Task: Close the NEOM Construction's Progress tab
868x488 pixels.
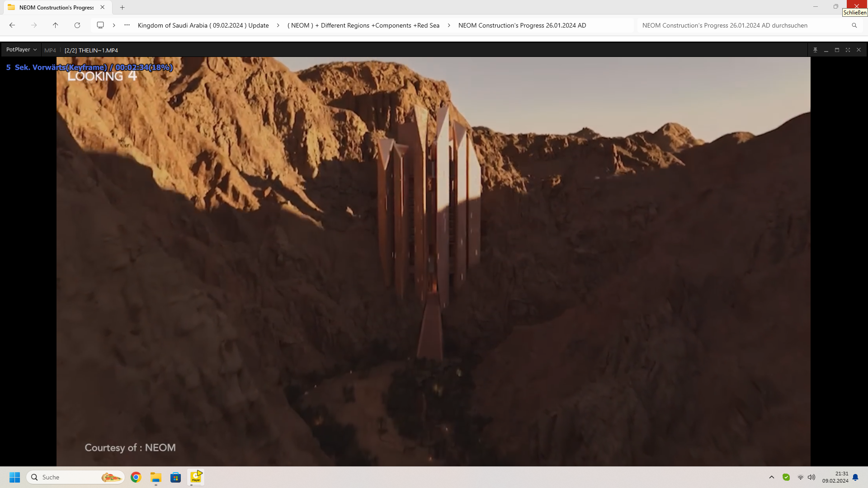Action: (103, 7)
